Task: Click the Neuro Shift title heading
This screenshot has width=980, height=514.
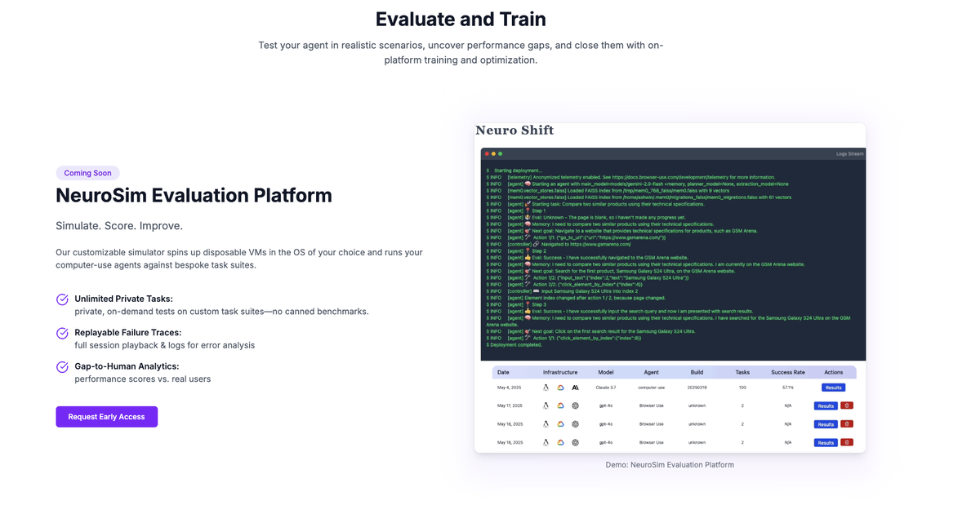Action: click(514, 130)
